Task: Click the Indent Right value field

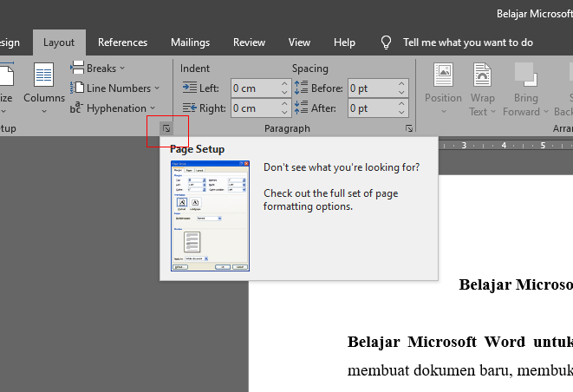Action: (255, 108)
